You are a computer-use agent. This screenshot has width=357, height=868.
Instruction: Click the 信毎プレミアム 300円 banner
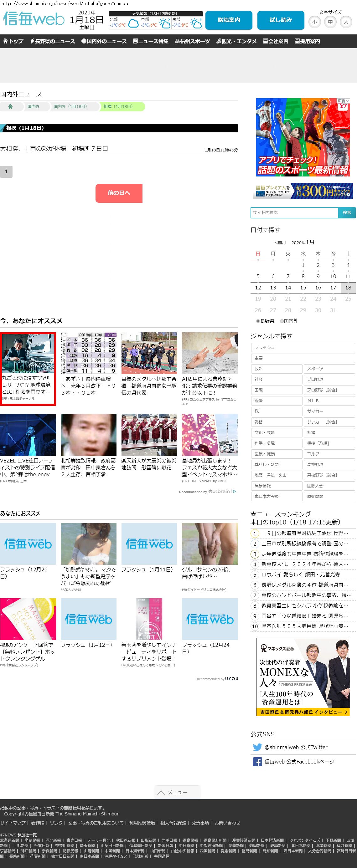tap(303, 191)
